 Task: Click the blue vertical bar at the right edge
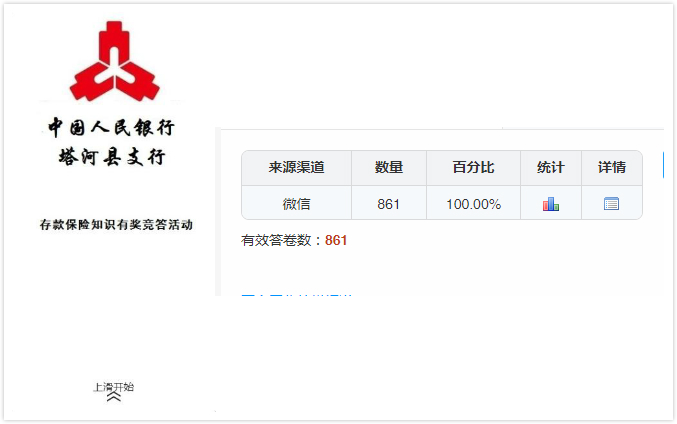[x=663, y=165]
